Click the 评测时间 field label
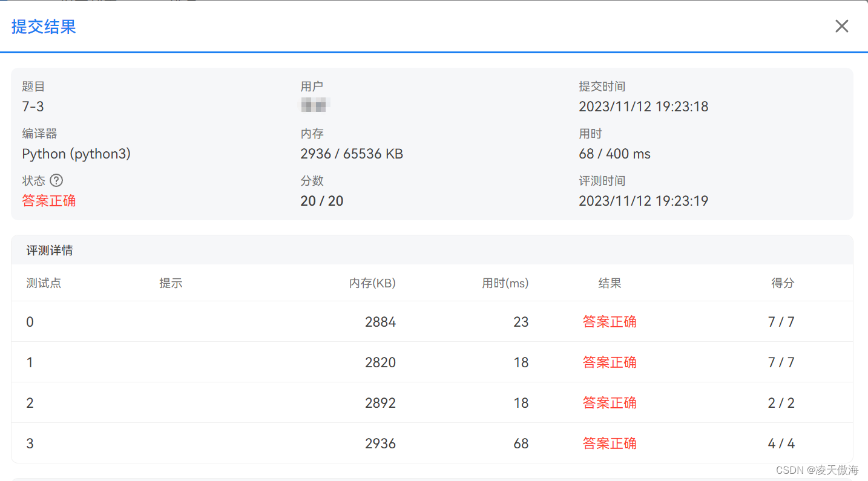 click(602, 181)
